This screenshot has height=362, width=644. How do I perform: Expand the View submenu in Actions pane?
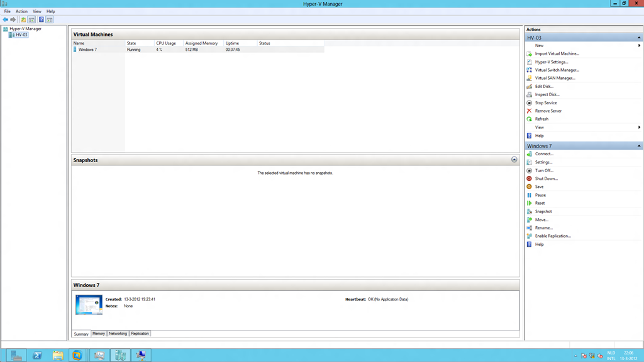pos(639,127)
